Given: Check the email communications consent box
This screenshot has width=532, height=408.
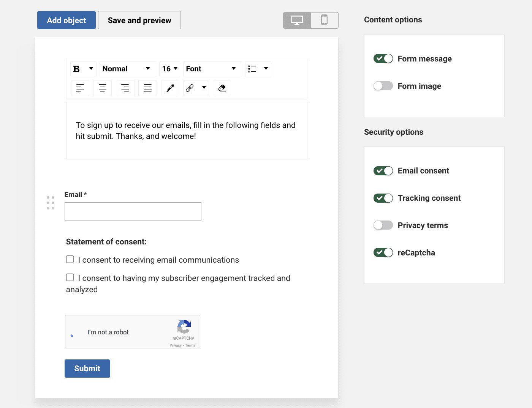Looking at the screenshot, I should (70, 260).
